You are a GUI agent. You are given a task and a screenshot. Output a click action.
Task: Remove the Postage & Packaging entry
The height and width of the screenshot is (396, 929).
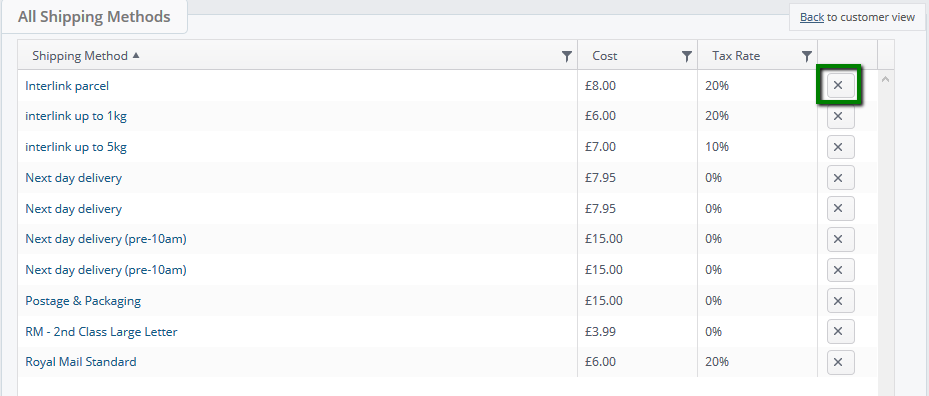coord(840,301)
